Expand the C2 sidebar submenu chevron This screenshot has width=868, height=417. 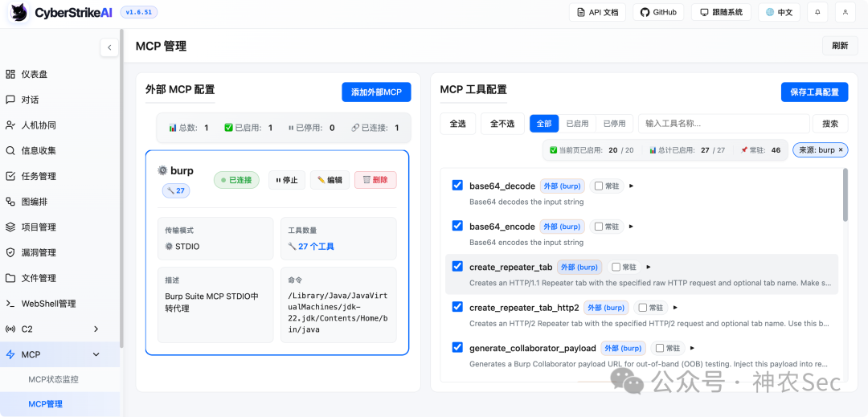(x=96, y=329)
